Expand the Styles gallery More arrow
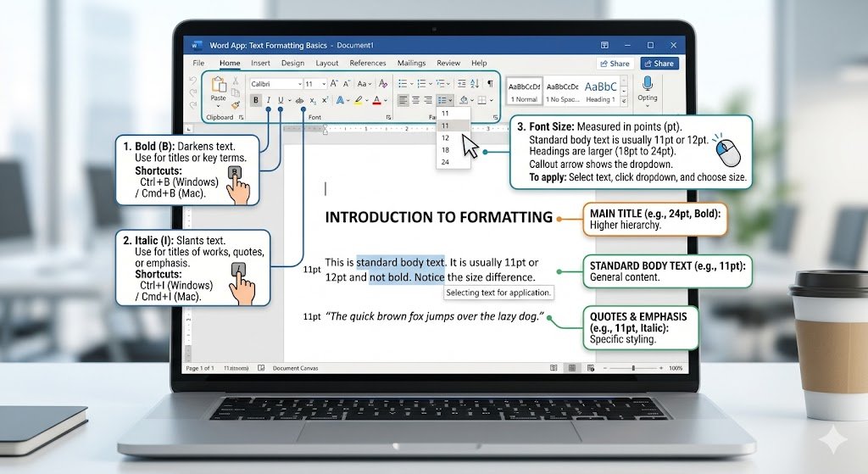This screenshot has height=474, width=868. (624, 102)
